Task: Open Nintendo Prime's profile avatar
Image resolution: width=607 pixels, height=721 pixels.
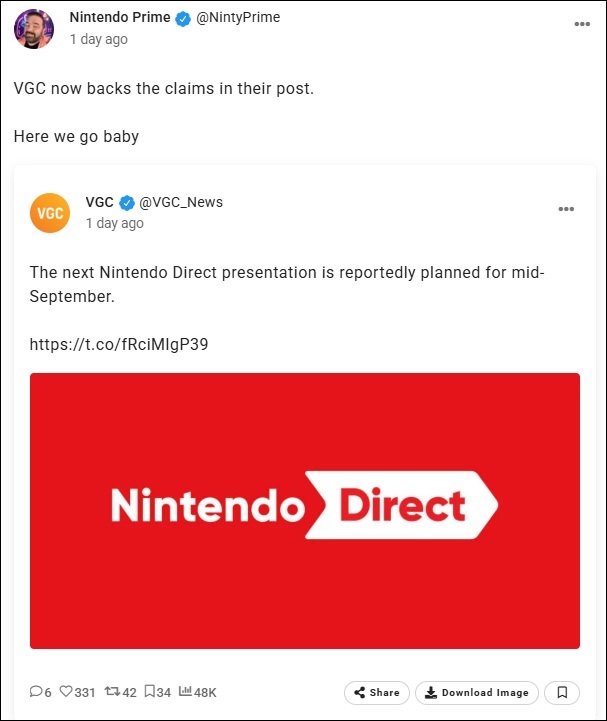Action: (34, 29)
